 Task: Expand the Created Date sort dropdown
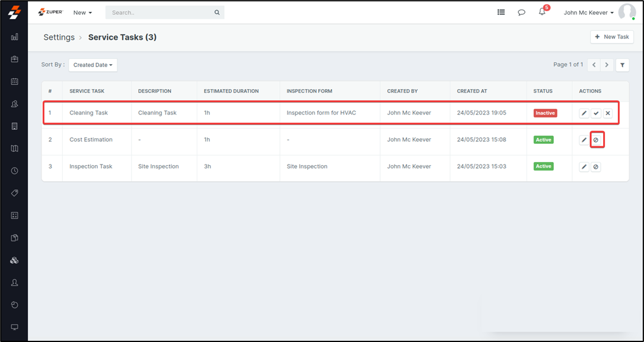click(x=93, y=65)
